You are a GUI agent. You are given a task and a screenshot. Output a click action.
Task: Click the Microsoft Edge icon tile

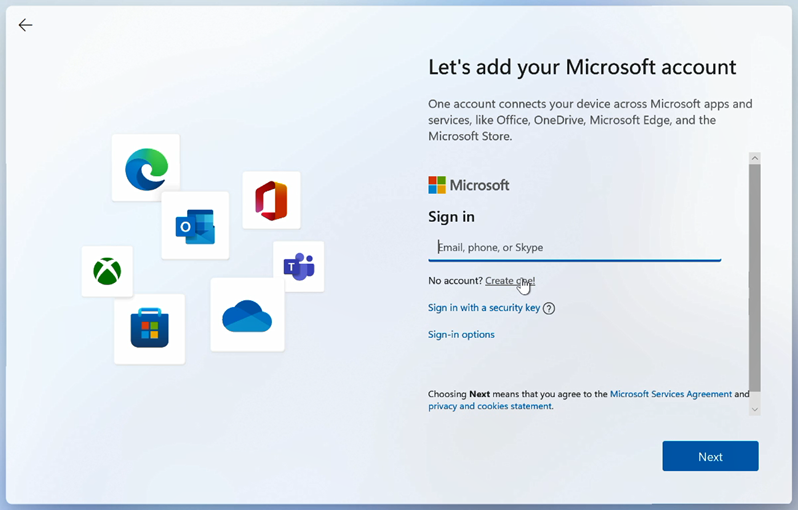(x=146, y=167)
